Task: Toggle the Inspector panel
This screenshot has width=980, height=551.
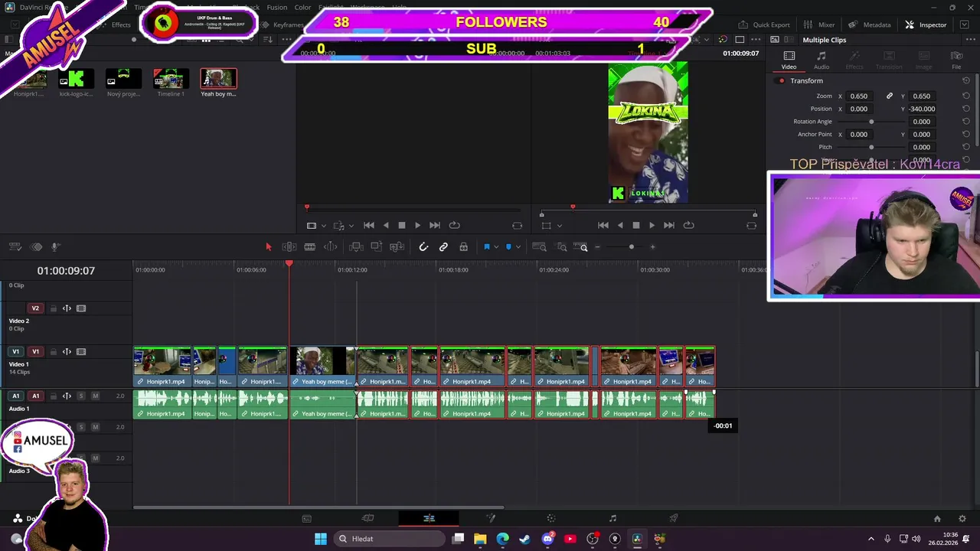Action: tap(926, 24)
